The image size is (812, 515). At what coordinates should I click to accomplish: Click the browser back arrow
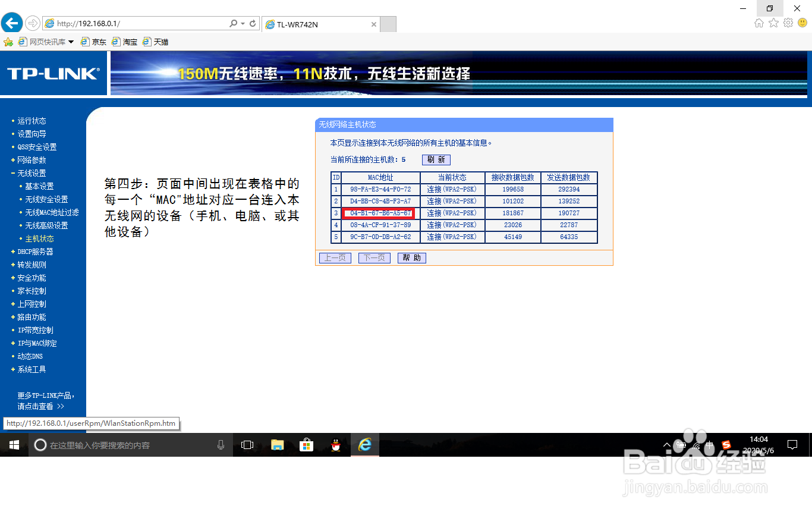(x=11, y=23)
